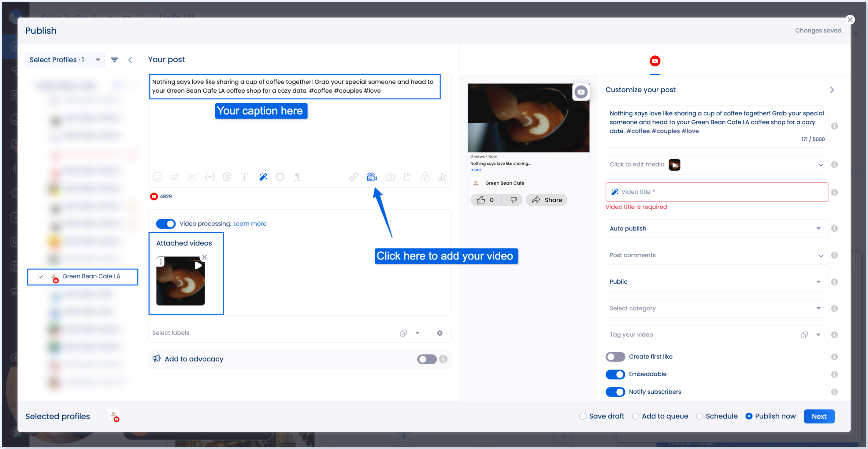Open the profile filter icon
The height and width of the screenshot is (449, 868).
pos(115,60)
